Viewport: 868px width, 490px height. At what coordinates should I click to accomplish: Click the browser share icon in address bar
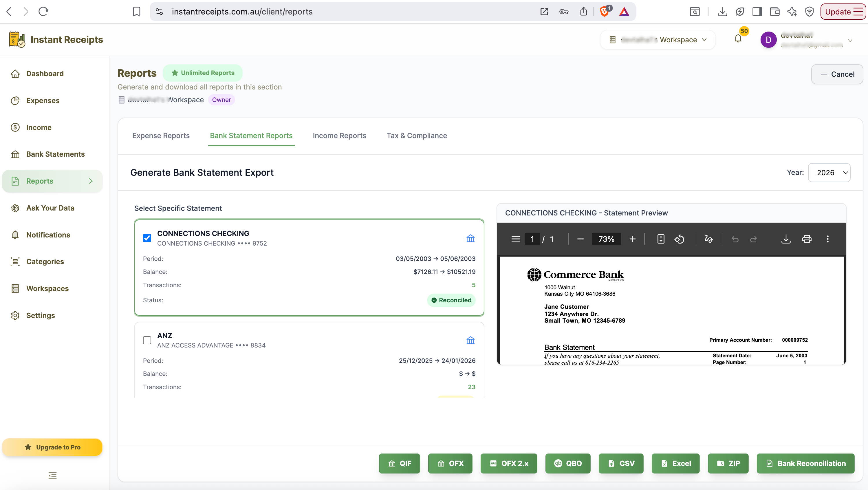point(584,12)
